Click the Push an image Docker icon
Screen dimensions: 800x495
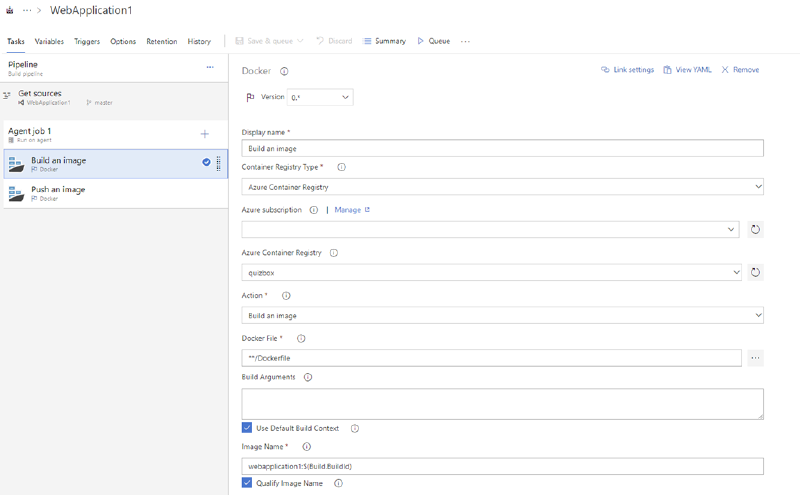coord(16,193)
